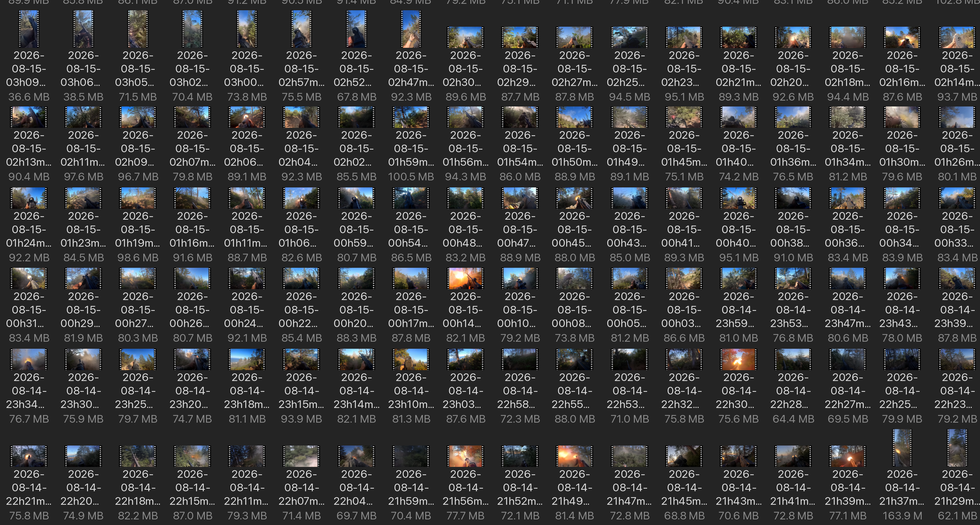This screenshot has height=525, width=980.
Task: Choose the 2026-08-15-02h30 video thumbnail
Action: [466, 37]
